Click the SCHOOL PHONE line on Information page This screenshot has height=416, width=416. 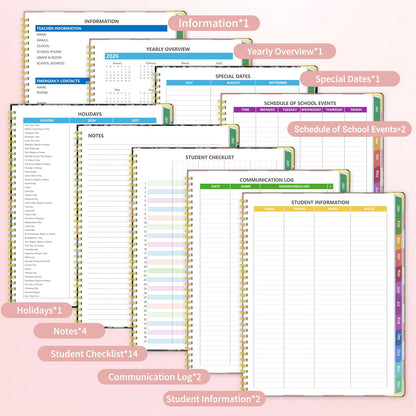point(49,52)
